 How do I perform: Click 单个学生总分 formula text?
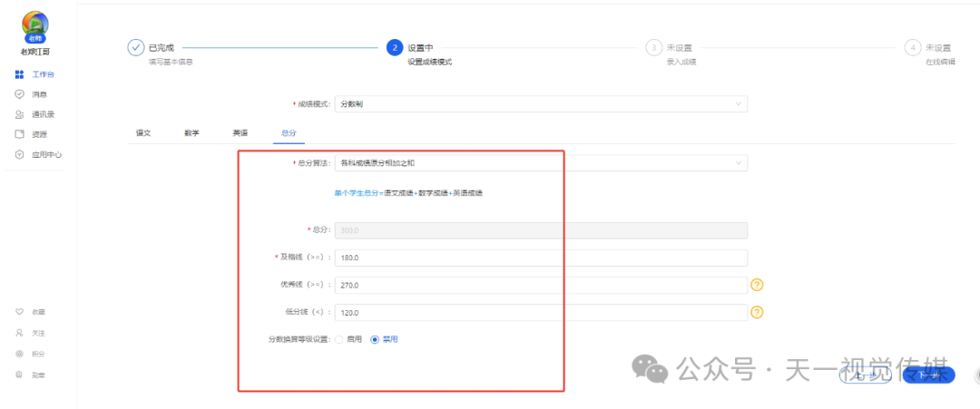[x=408, y=193]
